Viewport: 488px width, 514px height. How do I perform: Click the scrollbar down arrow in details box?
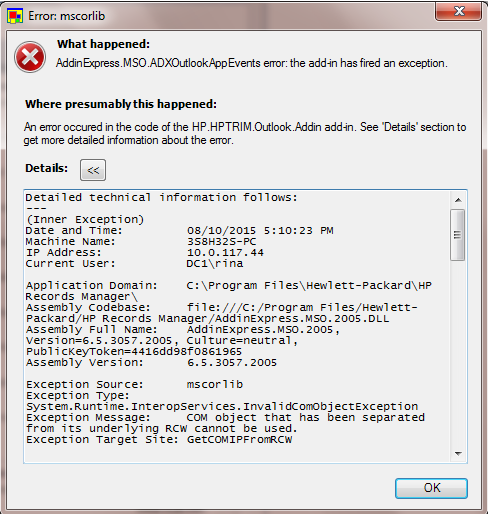tap(458, 453)
